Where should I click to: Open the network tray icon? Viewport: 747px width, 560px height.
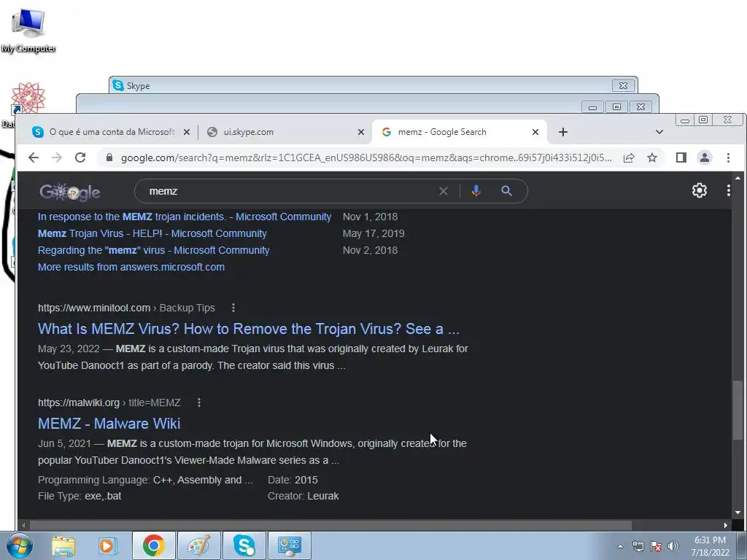tap(638, 547)
